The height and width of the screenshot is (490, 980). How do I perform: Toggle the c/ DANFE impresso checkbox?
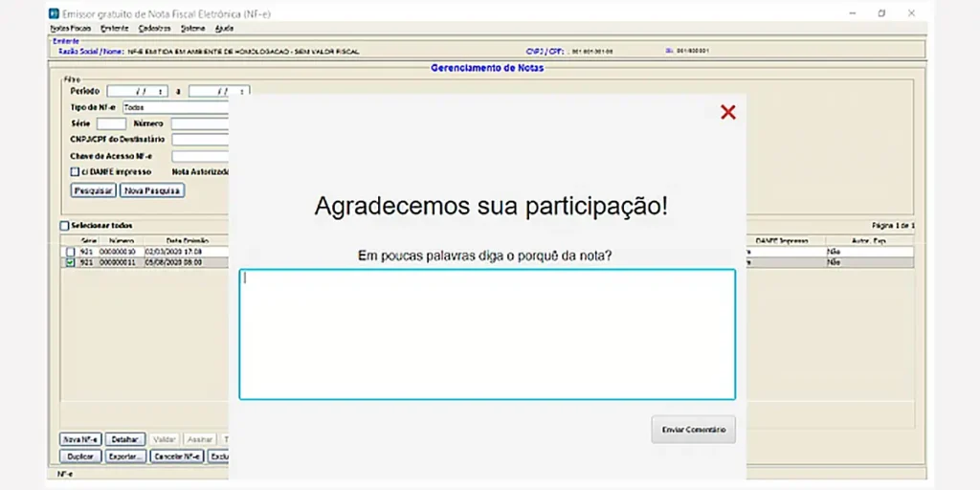[75, 171]
